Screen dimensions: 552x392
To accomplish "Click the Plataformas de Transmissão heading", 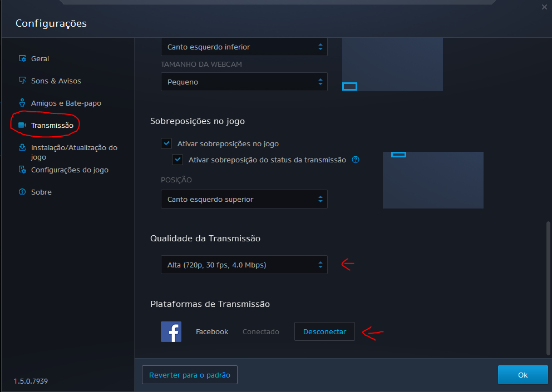I will (x=210, y=304).
